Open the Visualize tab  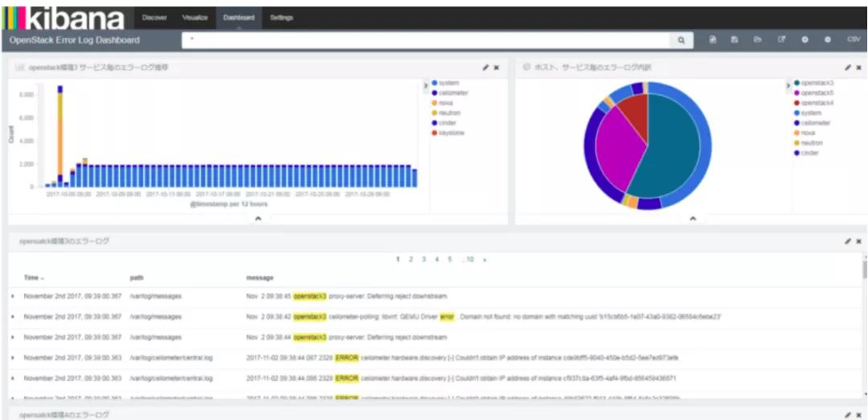click(194, 18)
